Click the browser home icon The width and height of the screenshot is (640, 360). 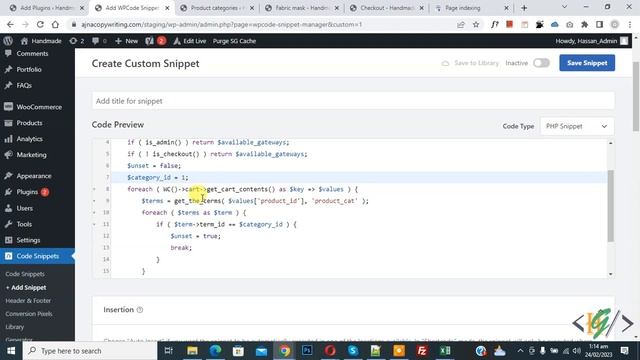[x=55, y=24]
